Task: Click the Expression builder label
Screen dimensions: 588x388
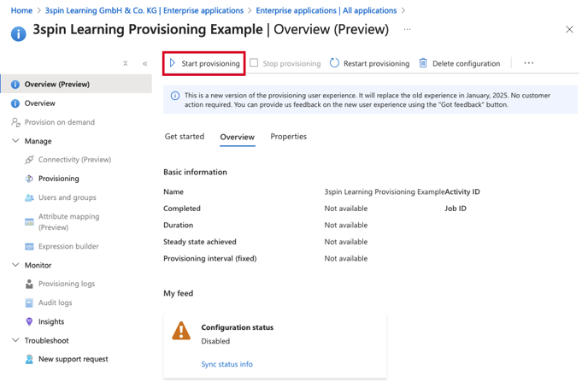Action: tap(68, 246)
